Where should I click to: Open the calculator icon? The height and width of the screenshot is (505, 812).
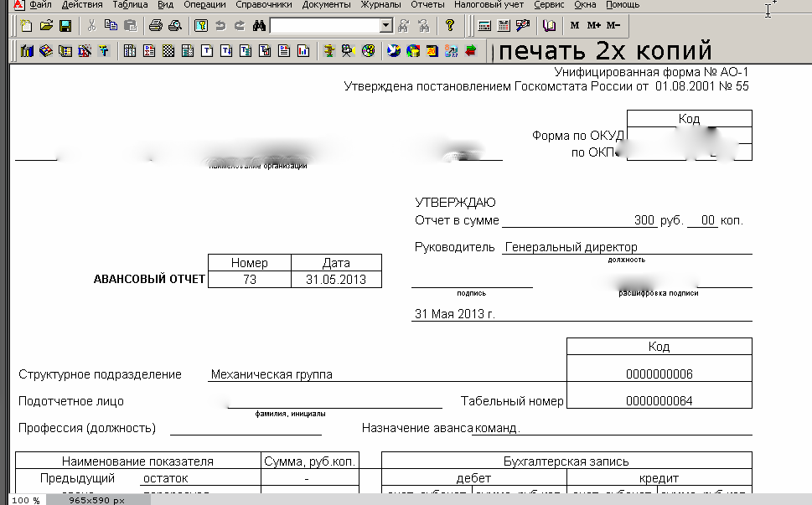tap(485, 26)
